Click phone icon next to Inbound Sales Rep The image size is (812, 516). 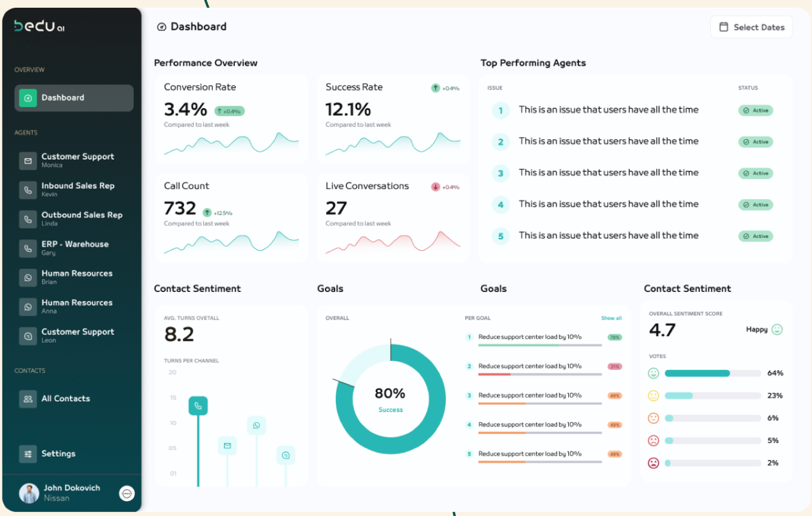click(x=27, y=190)
